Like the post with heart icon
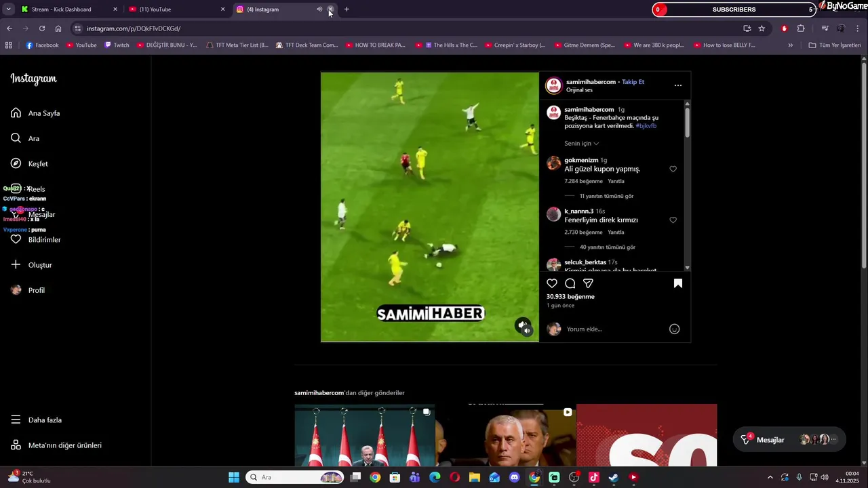Viewport: 868px width, 488px height. pyautogui.click(x=552, y=283)
